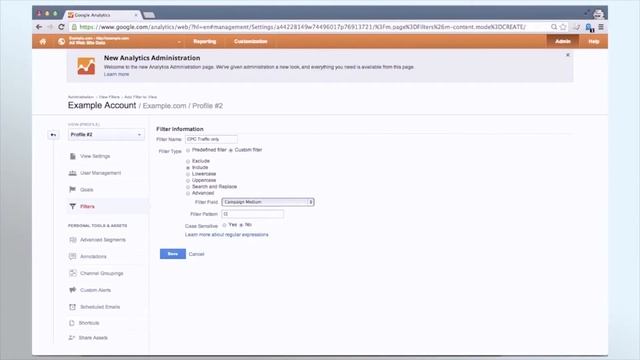The width and height of the screenshot is (640, 360).
Task: Open the Customization tab
Action: point(251,42)
